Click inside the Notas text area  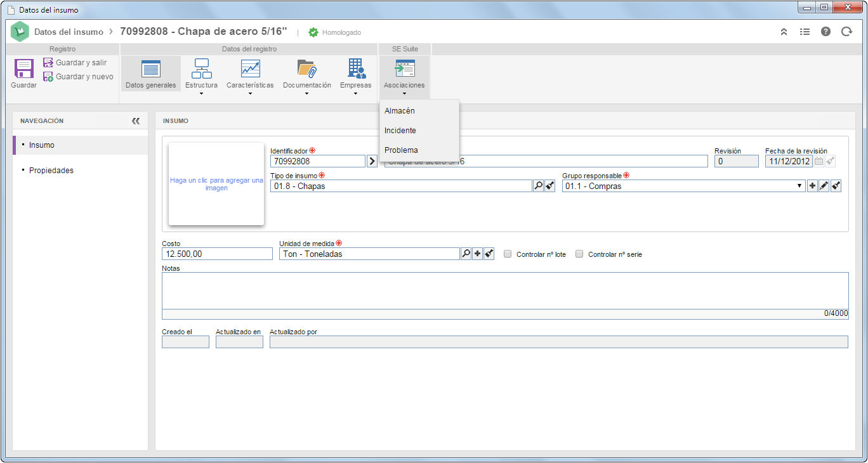tap(505, 290)
